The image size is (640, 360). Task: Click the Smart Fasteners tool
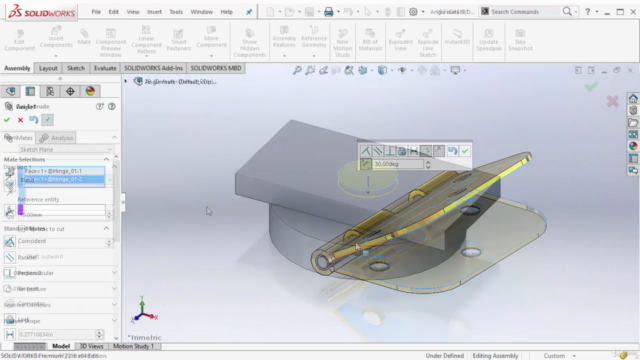[179, 40]
